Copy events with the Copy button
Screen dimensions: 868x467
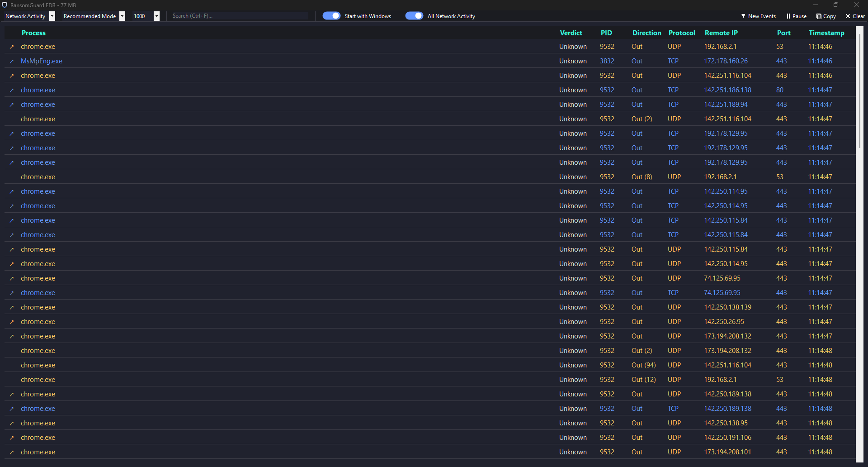pyautogui.click(x=826, y=16)
